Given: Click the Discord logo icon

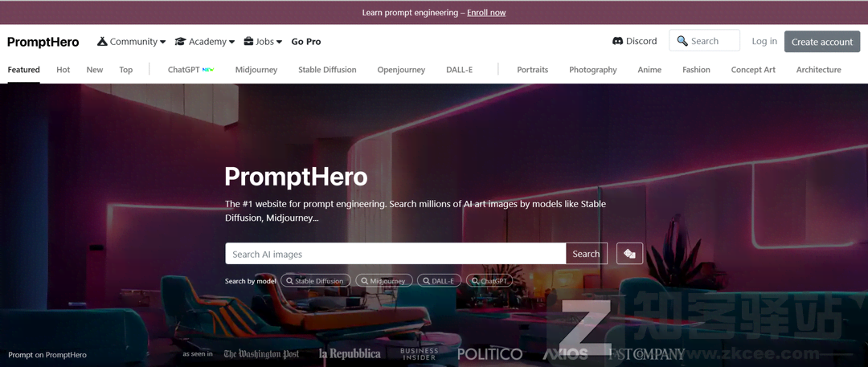Looking at the screenshot, I should pos(618,41).
